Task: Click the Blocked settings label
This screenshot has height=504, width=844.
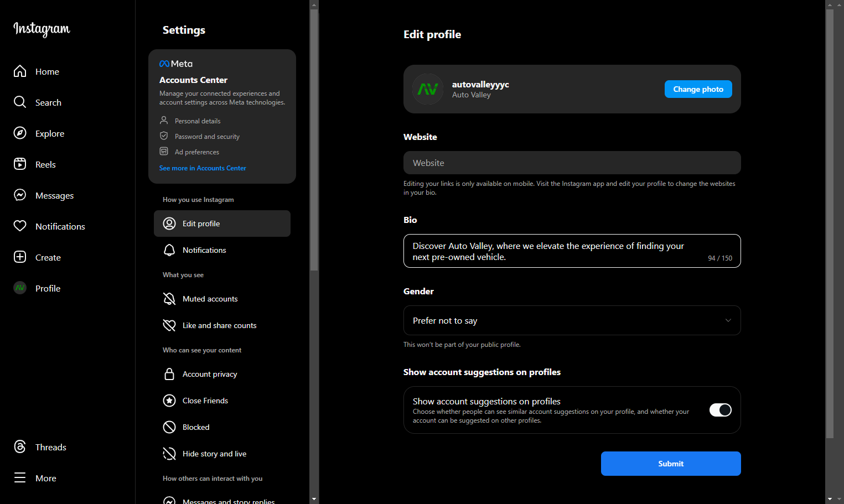Action: tap(196, 427)
